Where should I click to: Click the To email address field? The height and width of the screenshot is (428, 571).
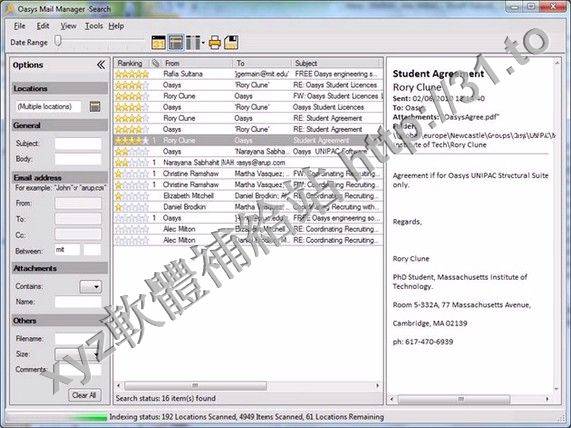[78, 219]
